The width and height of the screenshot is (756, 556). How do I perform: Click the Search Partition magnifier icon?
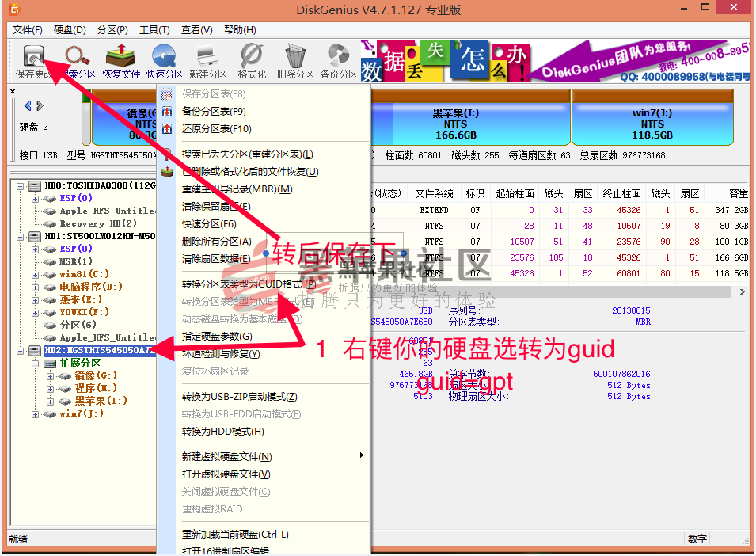[x=77, y=56]
